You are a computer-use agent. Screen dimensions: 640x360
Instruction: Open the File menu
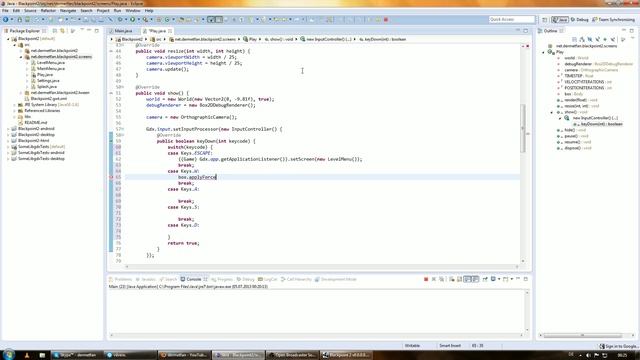click(x=5, y=11)
